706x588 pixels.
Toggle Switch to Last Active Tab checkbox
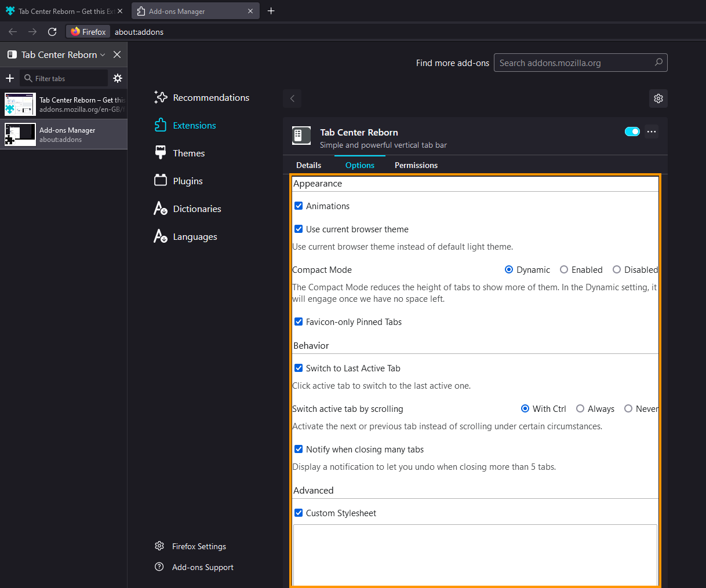point(299,368)
